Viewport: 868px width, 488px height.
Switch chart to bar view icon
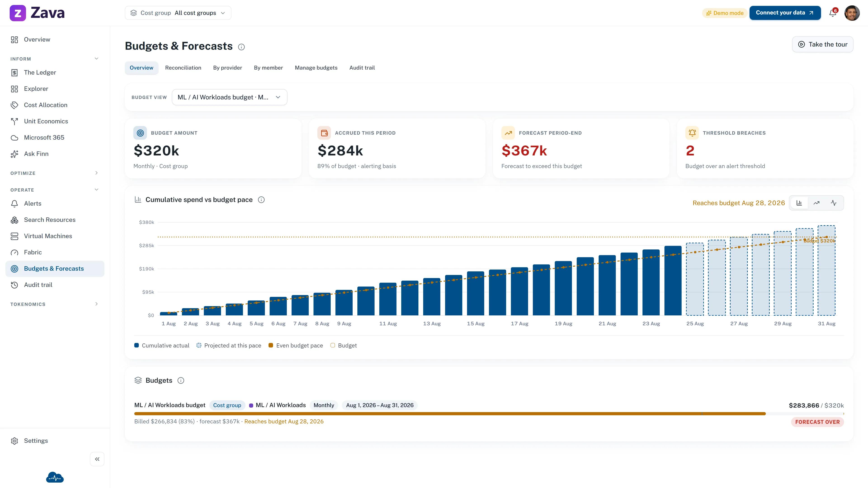[x=799, y=203]
